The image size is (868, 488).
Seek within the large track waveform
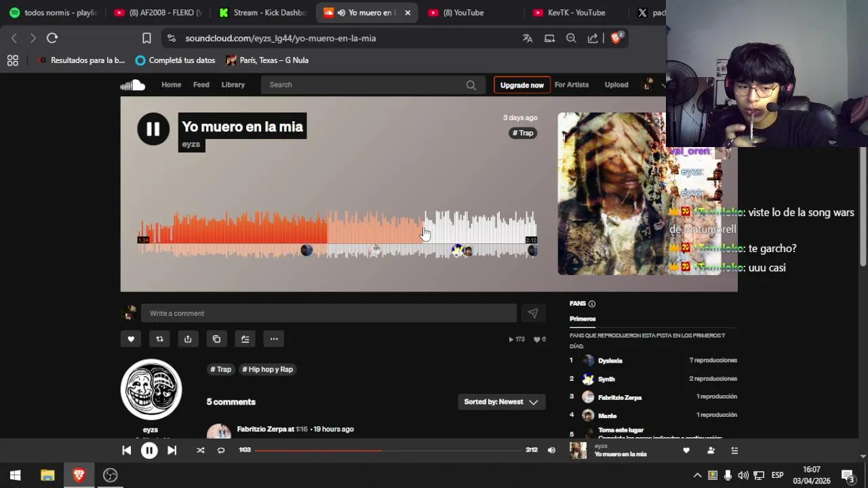point(337,235)
